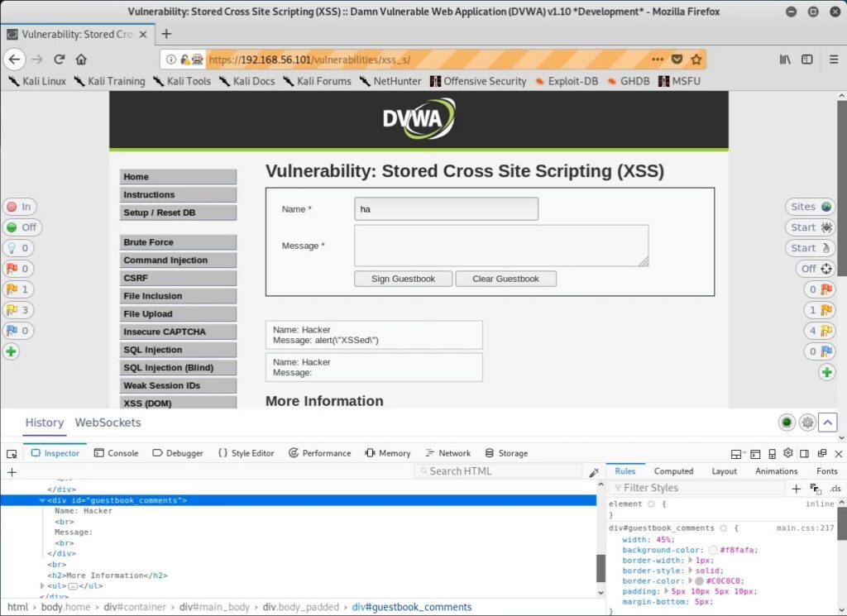
Task: Toggle pseudo-class panel in Rules
Action: click(x=816, y=488)
